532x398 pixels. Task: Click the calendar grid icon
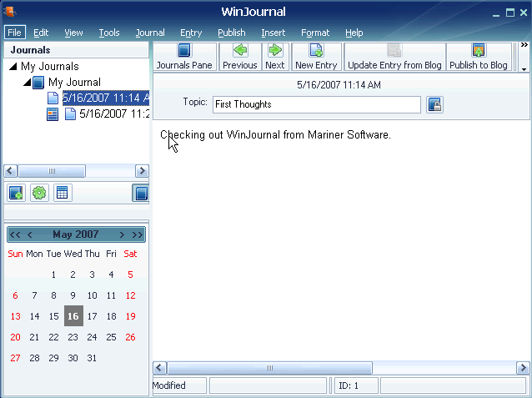63,193
